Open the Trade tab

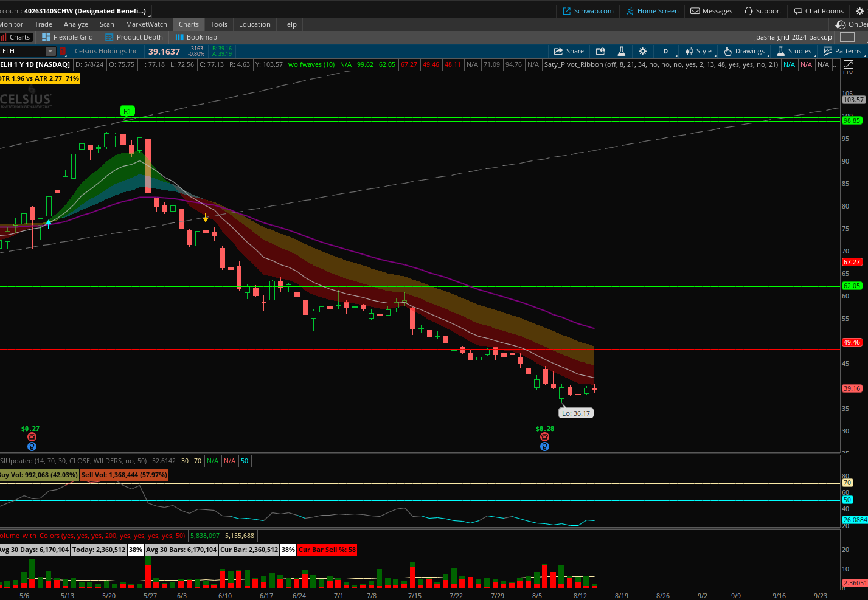pyautogui.click(x=43, y=24)
